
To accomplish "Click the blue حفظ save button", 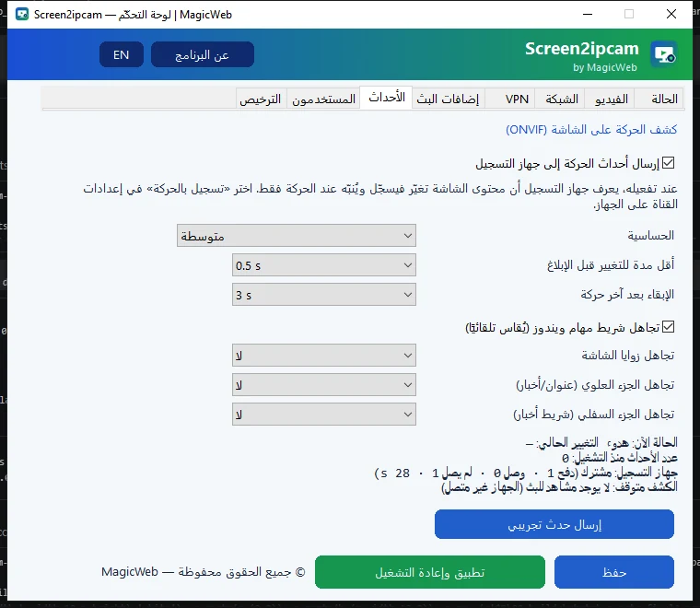I will pyautogui.click(x=614, y=572).
